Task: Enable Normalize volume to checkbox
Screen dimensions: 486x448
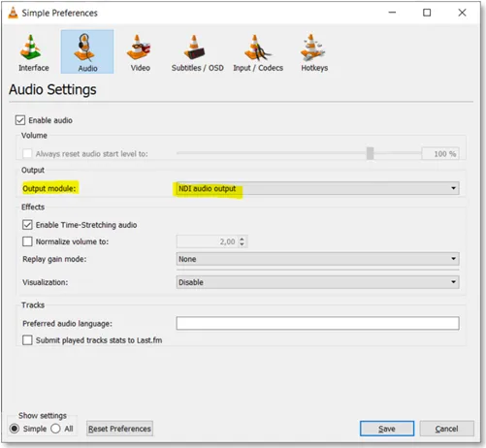Action: click(x=27, y=241)
